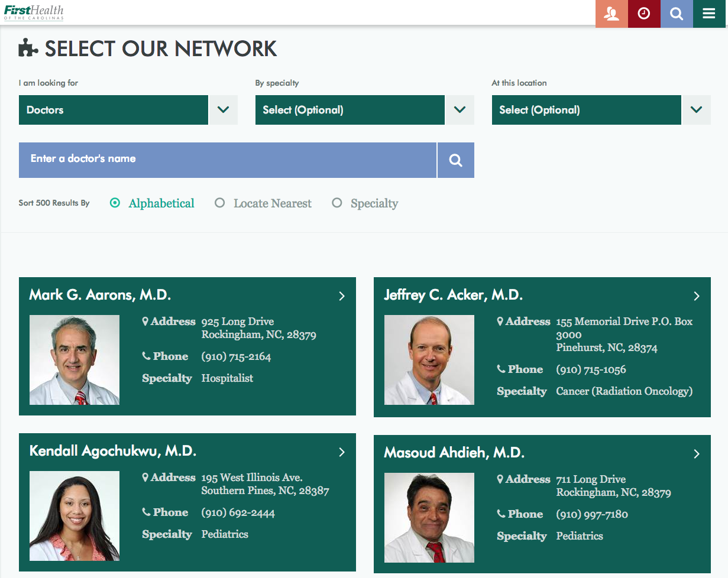Open the hamburger menu icon
The width and height of the screenshot is (728, 578).
(709, 14)
